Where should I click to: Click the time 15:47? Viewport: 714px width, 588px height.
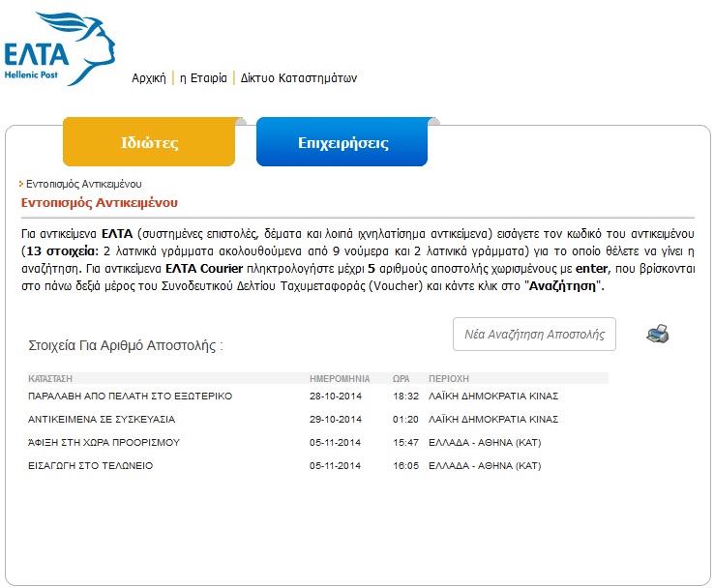coord(405,442)
